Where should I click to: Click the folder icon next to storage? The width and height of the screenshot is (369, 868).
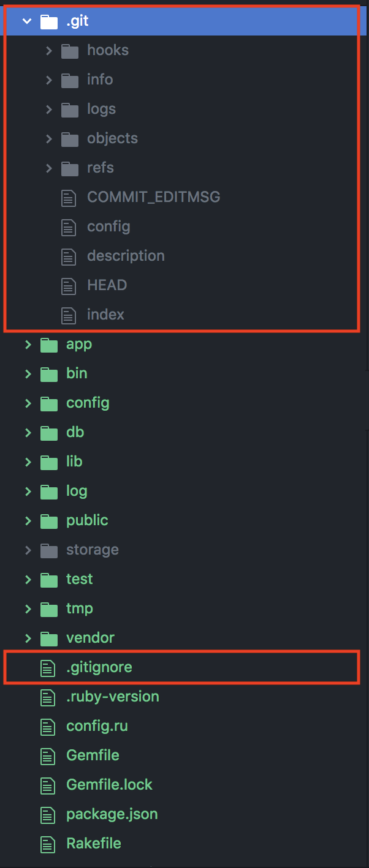(x=48, y=550)
